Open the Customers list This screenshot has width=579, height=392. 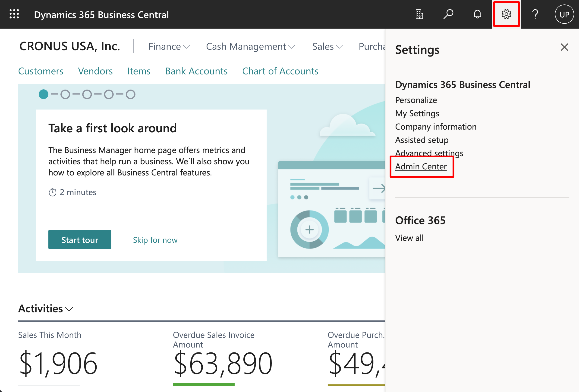[41, 71]
